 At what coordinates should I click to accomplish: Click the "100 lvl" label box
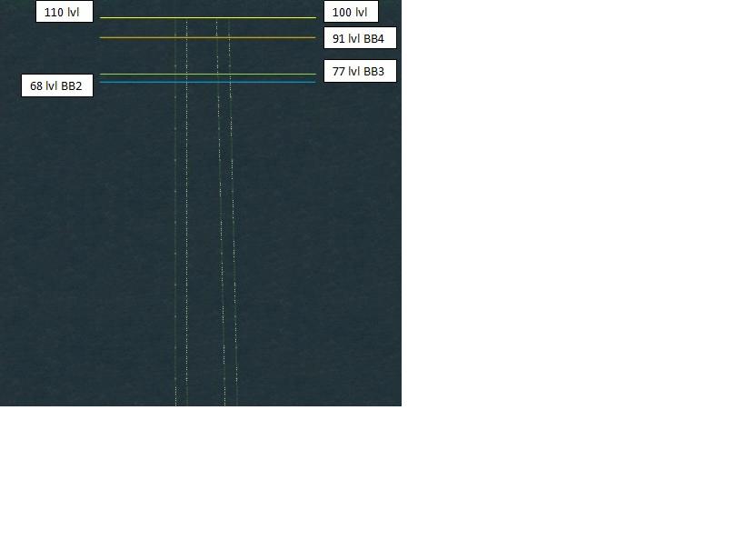(x=351, y=12)
